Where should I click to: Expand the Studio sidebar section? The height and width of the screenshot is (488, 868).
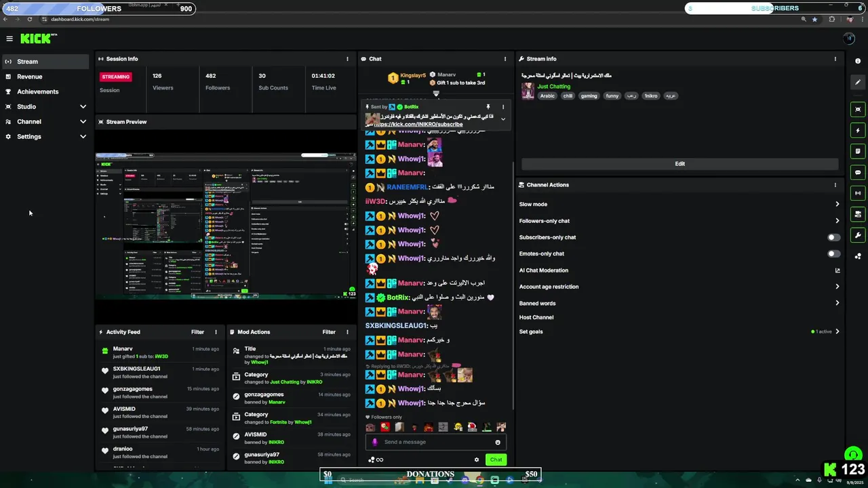(x=83, y=106)
